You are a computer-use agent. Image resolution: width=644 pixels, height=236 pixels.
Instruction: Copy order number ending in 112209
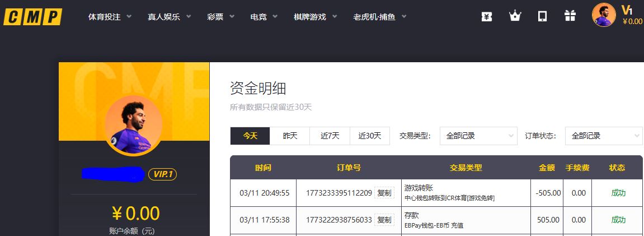click(384, 193)
